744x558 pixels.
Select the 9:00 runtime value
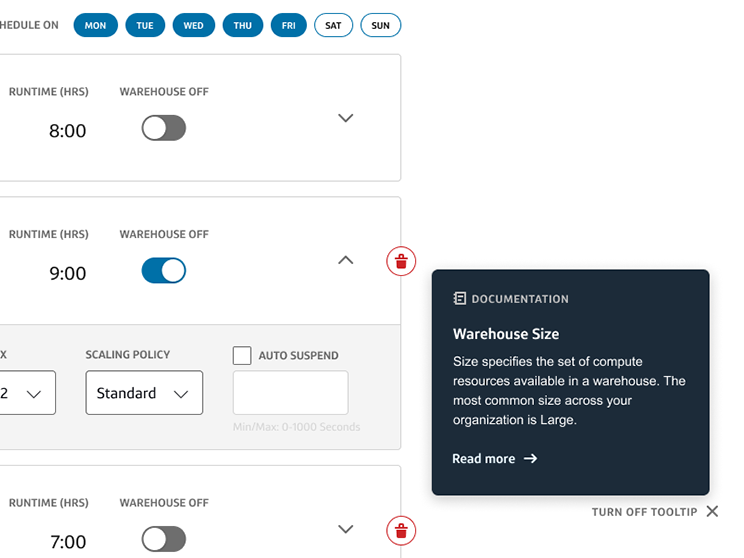[67, 273]
